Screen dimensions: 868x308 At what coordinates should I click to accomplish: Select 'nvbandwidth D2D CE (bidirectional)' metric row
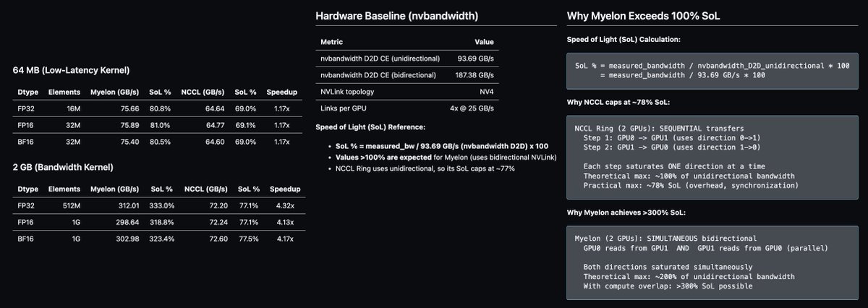click(x=407, y=74)
